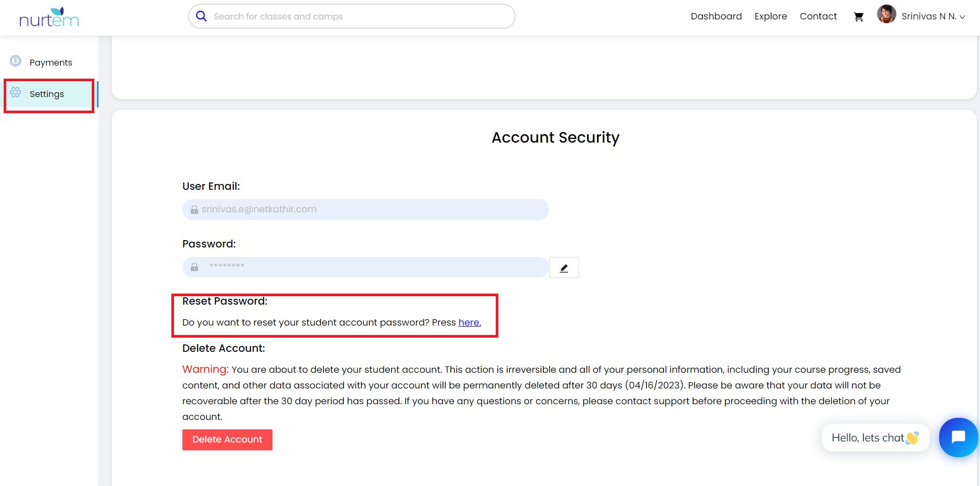This screenshot has height=486, width=980.
Task: Select Payments in the sidebar
Action: click(x=51, y=62)
